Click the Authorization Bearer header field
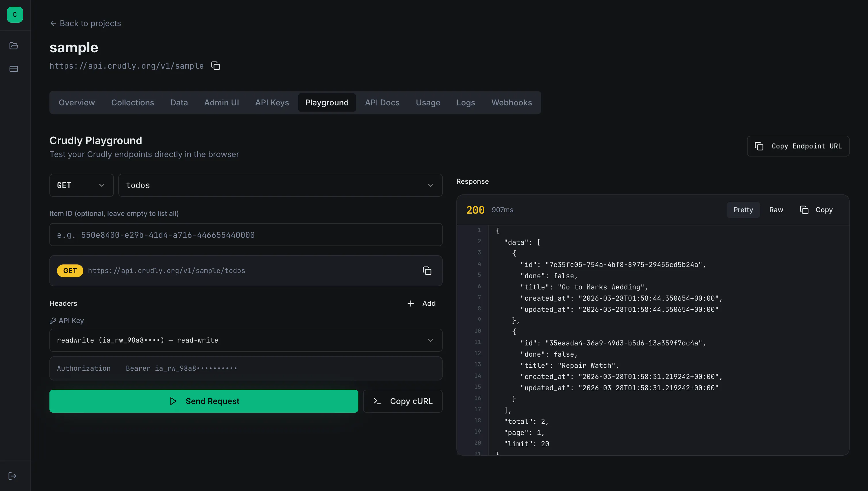This screenshot has width=868, height=491. [x=246, y=369]
